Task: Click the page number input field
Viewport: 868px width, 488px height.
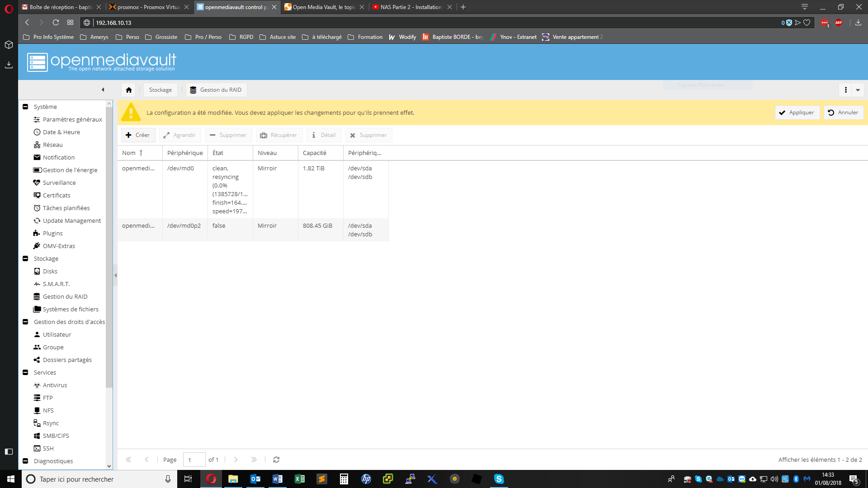Action: pyautogui.click(x=194, y=460)
